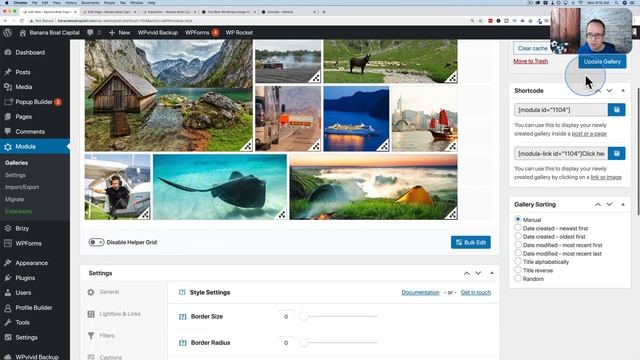Select Random gallery sorting
640x360 pixels.
518,278
